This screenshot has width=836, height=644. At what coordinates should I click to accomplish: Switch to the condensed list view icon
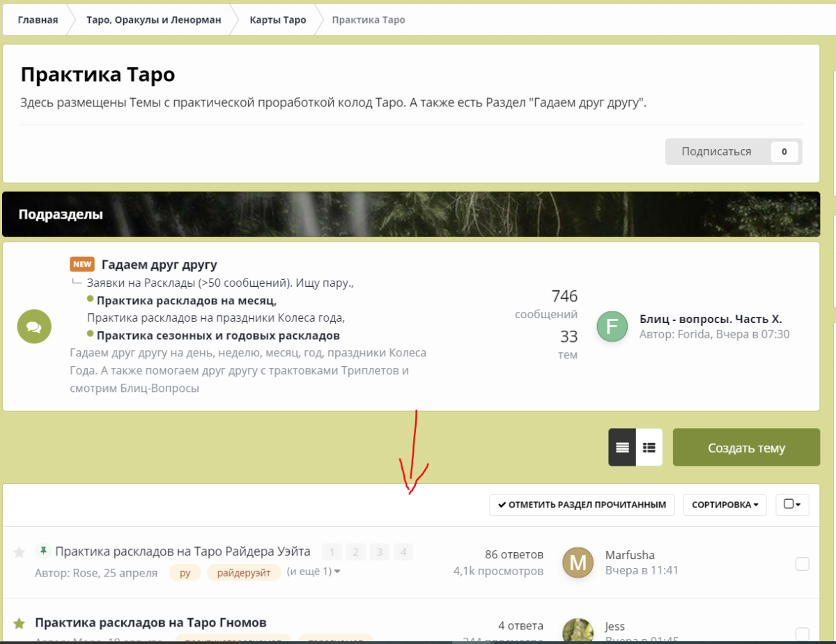[x=649, y=448]
